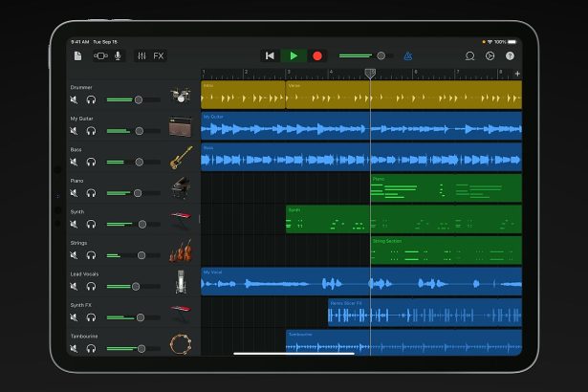The width and height of the screenshot is (588, 392).
Task: Start recording with the red Record button
Action: 317,55
